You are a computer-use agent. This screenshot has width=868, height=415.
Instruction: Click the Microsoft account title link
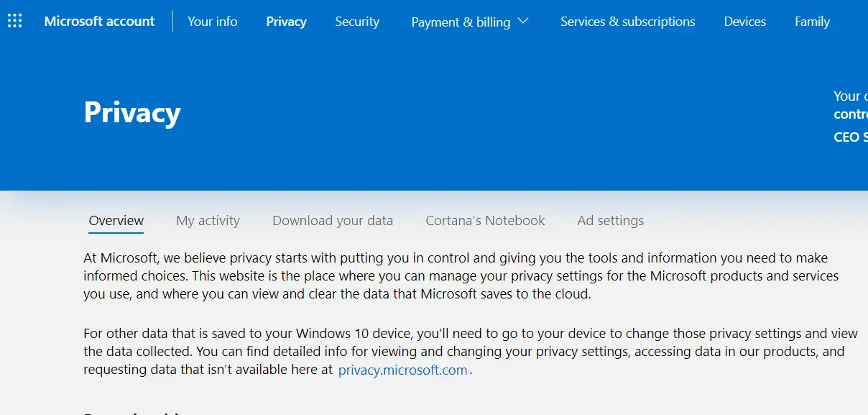pos(99,22)
